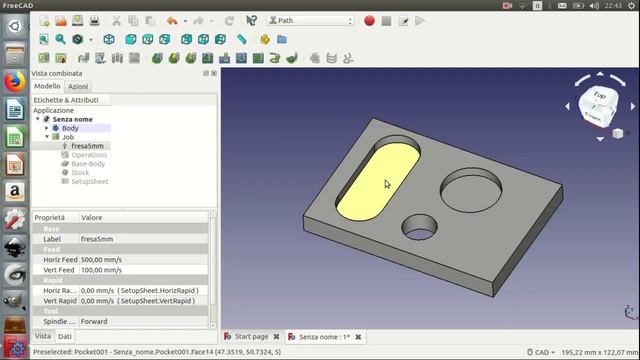
Task: Redo the undone action
Action: [198, 20]
